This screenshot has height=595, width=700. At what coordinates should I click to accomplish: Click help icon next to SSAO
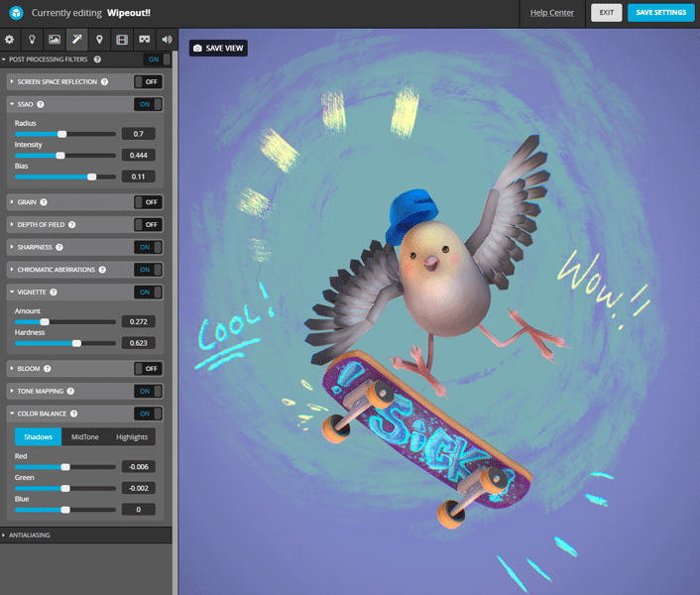41,104
